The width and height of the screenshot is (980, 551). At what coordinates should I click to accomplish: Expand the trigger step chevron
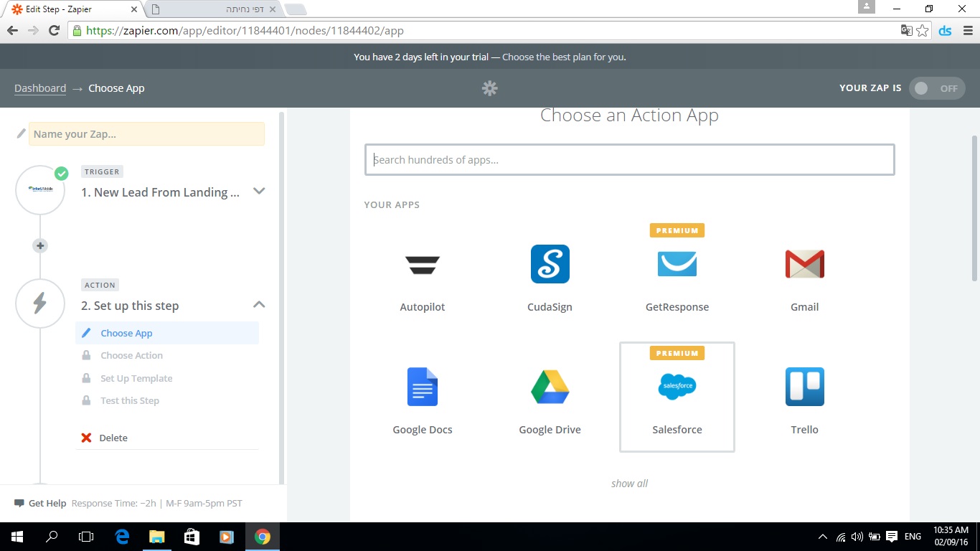(260, 191)
